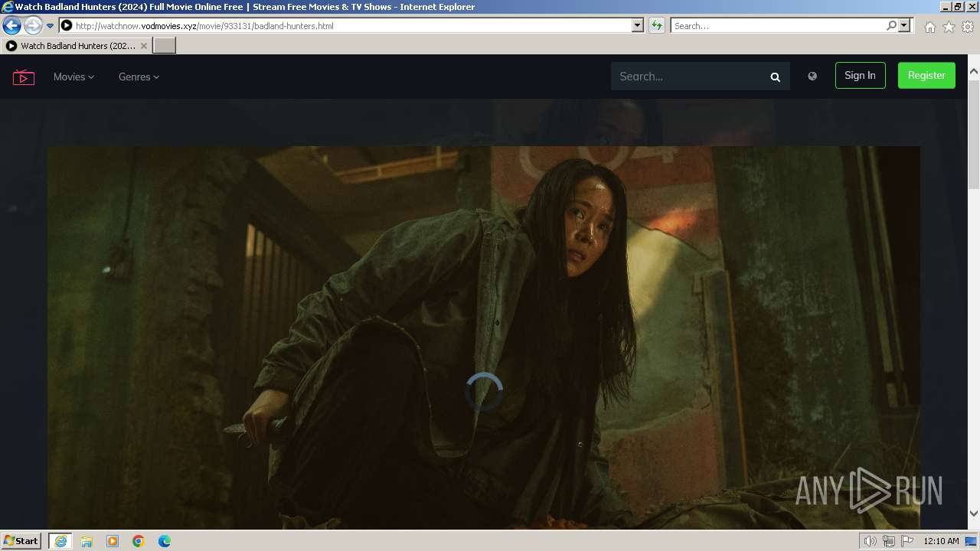Click the volume speaker tray icon
Screen dimensions: 980x551
pyautogui.click(x=871, y=541)
